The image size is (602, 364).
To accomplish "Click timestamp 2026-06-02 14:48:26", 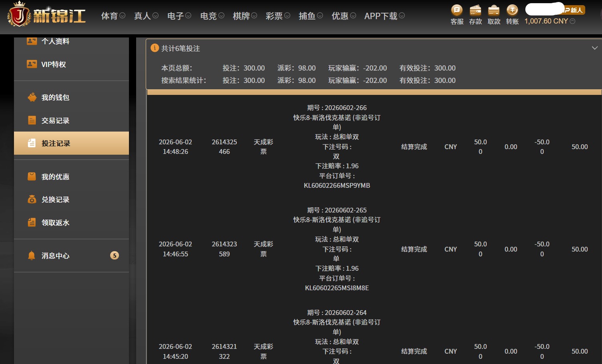I will point(175,147).
